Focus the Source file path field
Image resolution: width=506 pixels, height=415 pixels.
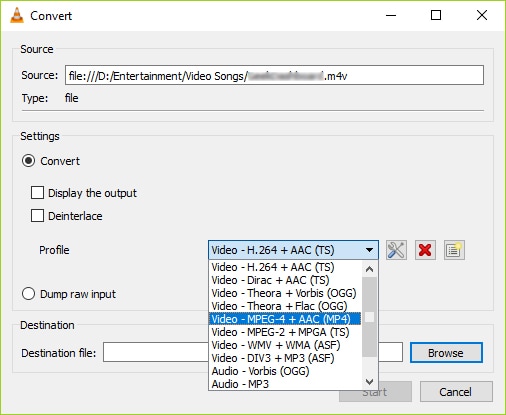274,75
